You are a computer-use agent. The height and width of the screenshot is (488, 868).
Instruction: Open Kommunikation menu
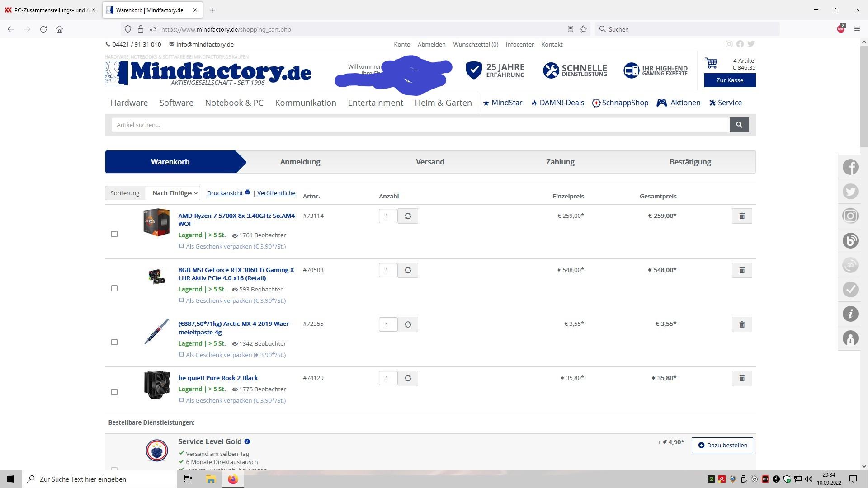click(x=306, y=103)
